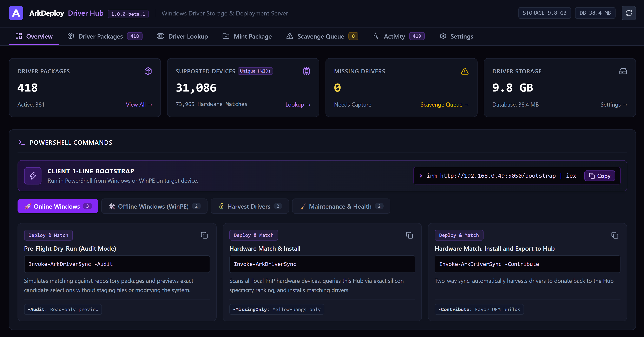This screenshot has height=337, width=644.
Task: Click the Missing Drivers warning triangle icon
Action: [x=465, y=71]
